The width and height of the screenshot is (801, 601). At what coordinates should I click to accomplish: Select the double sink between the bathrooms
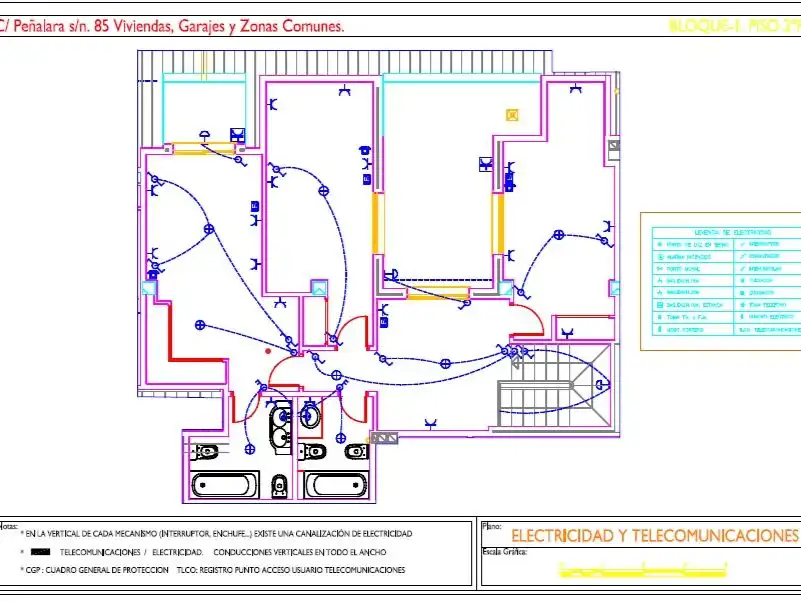[x=281, y=427]
